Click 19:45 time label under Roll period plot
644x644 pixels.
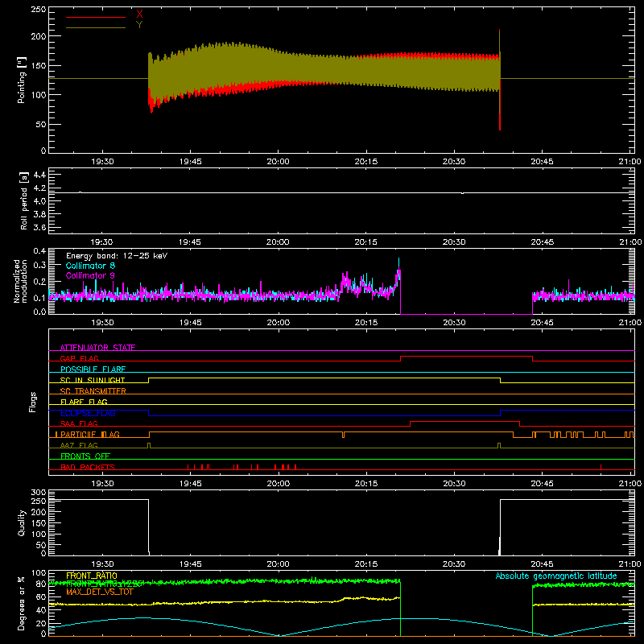click(190, 242)
